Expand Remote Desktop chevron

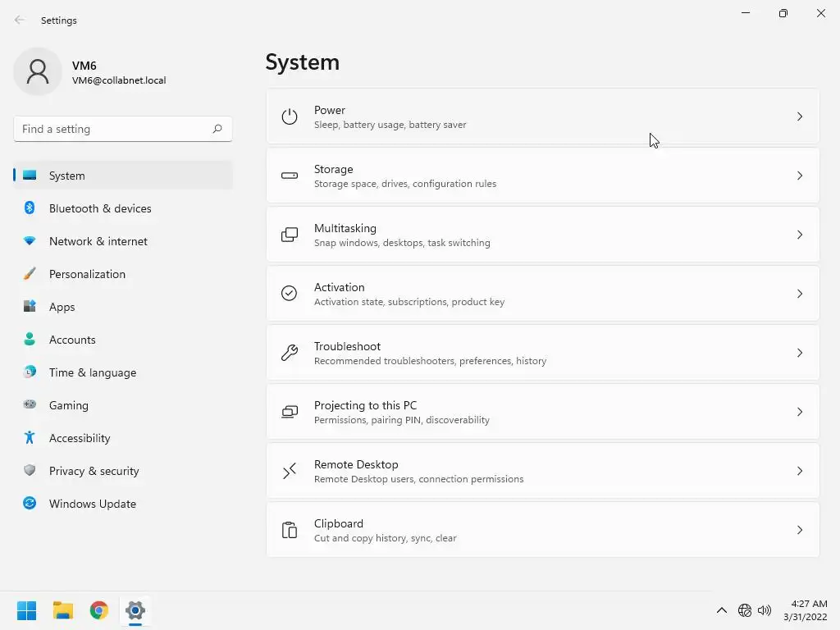pyautogui.click(x=799, y=471)
